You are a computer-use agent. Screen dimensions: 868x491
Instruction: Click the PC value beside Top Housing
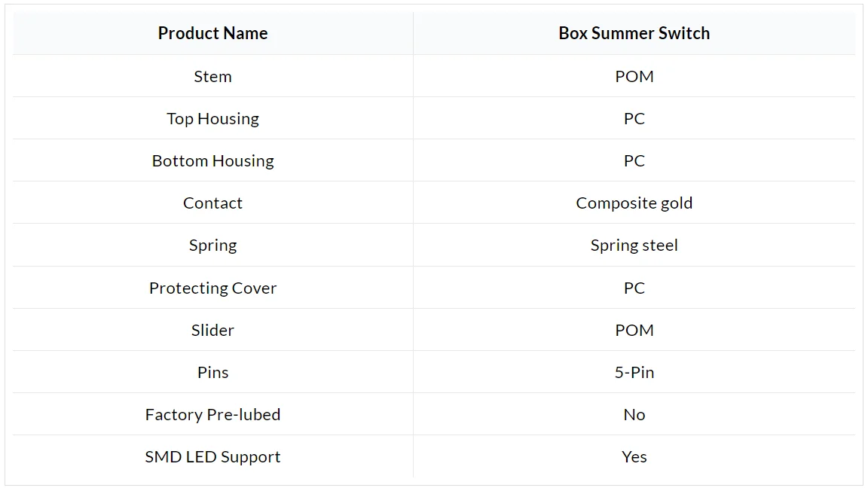634,118
